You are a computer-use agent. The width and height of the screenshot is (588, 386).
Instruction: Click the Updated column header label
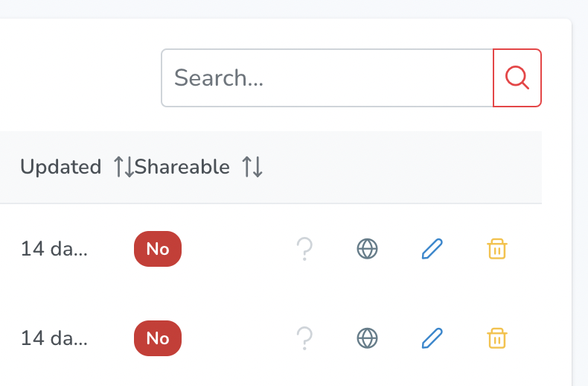[61, 167]
